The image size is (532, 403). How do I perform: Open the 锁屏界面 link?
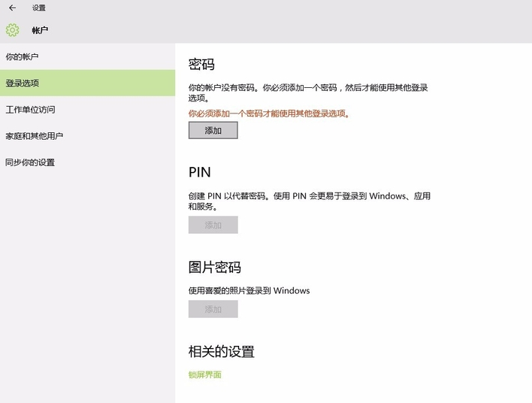(x=204, y=374)
